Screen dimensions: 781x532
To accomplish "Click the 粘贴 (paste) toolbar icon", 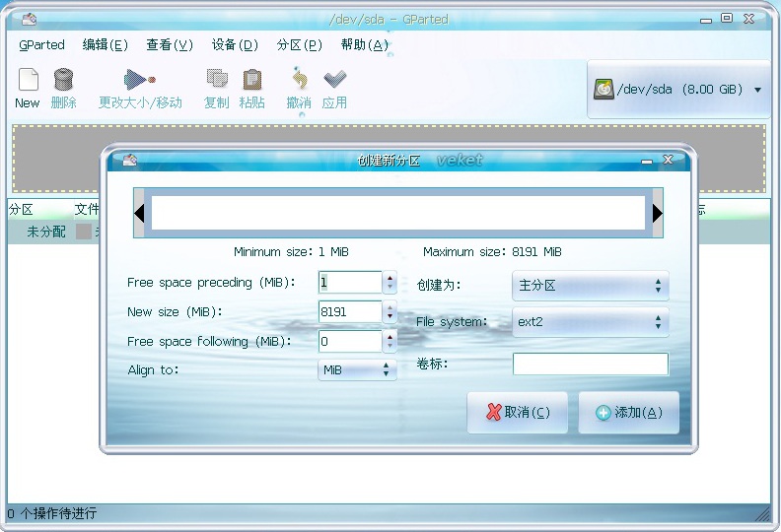I will (x=252, y=79).
